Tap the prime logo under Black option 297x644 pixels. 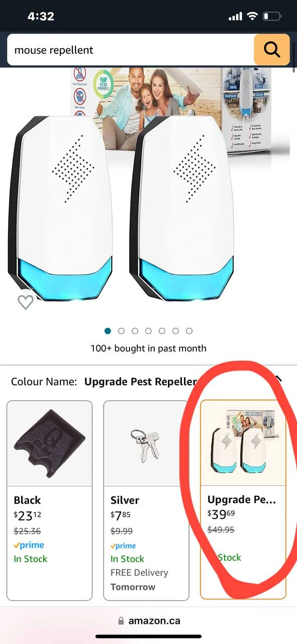pyautogui.click(x=29, y=545)
